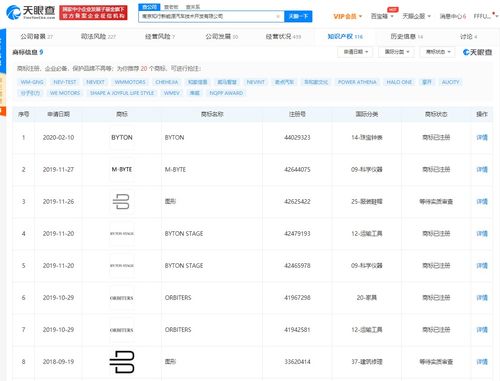Select the 查公司 search tab

point(149,7)
